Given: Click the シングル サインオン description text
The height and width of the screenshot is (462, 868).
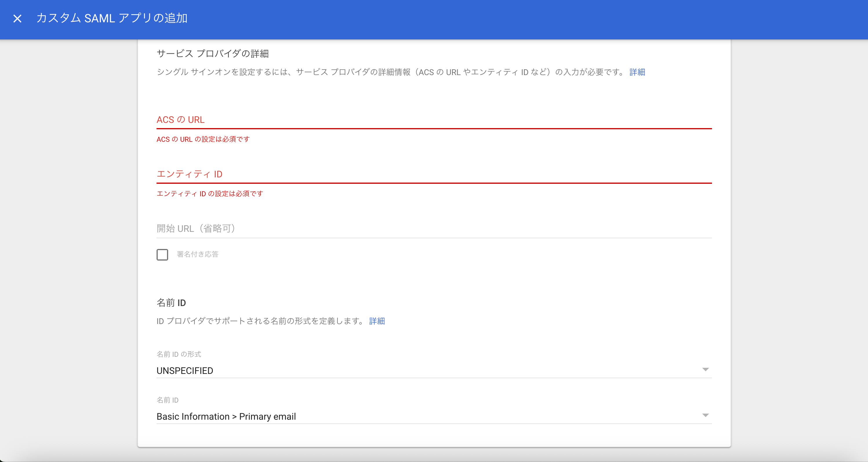Looking at the screenshot, I should coord(391,72).
